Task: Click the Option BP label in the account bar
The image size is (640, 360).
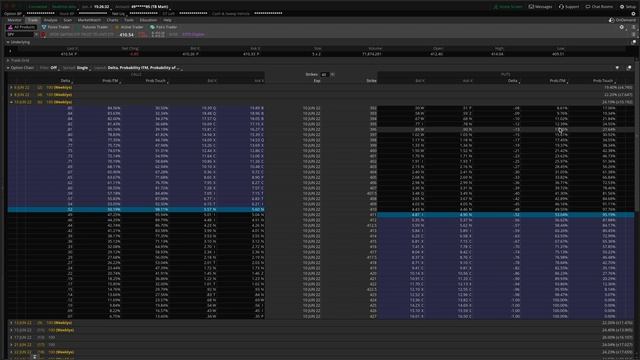Action: [13, 13]
